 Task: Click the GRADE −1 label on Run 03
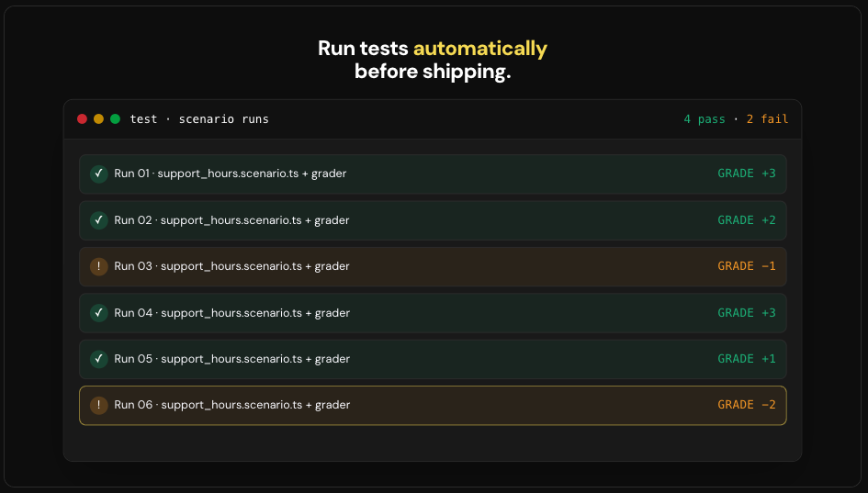746,266
